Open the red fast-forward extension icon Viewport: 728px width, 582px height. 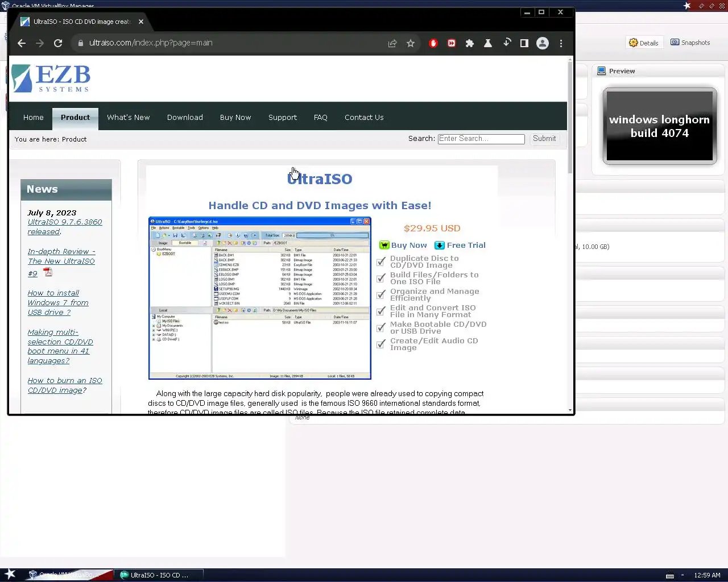pyautogui.click(x=452, y=43)
